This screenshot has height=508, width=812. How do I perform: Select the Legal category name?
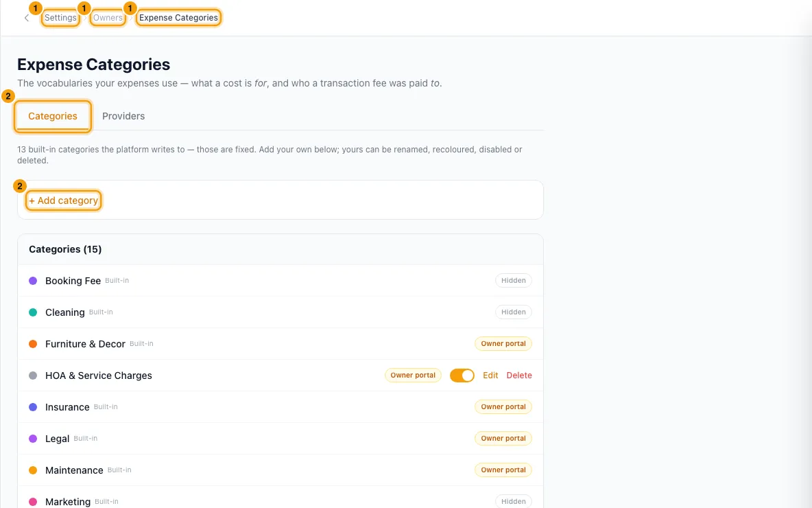(x=57, y=439)
